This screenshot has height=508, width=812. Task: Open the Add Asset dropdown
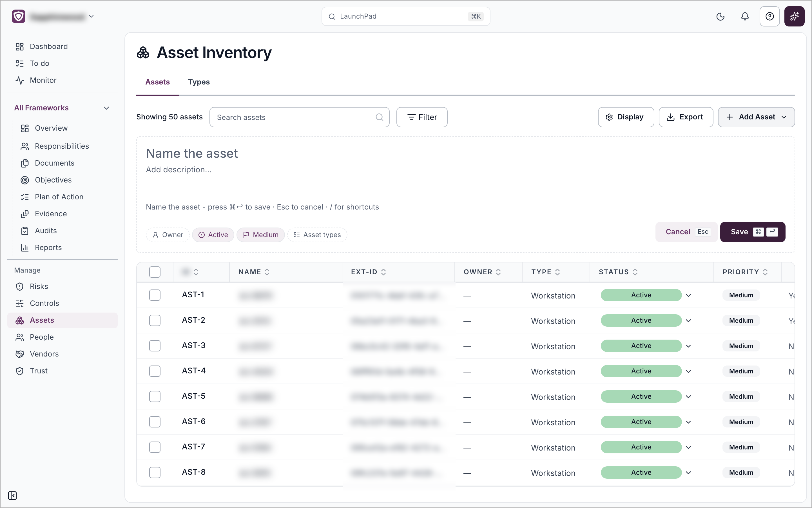(x=756, y=117)
